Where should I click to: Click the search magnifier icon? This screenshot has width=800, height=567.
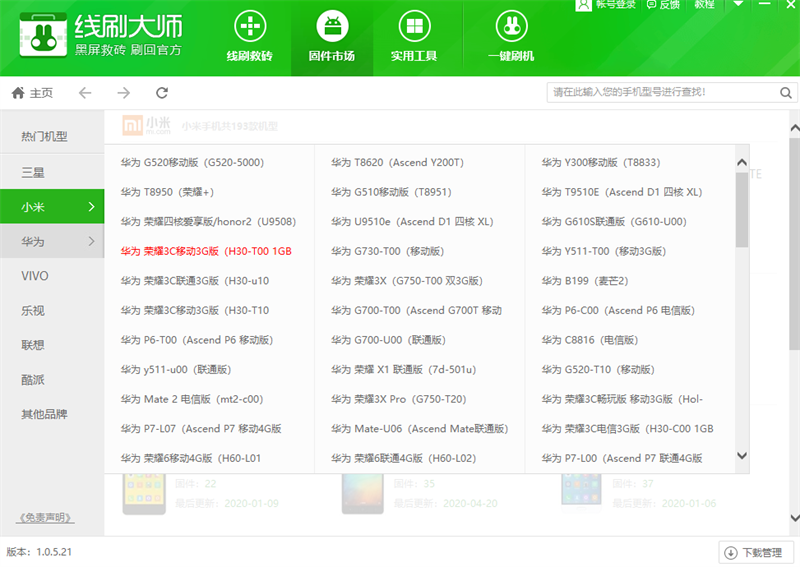pyautogui.click(x=786, y=93)
